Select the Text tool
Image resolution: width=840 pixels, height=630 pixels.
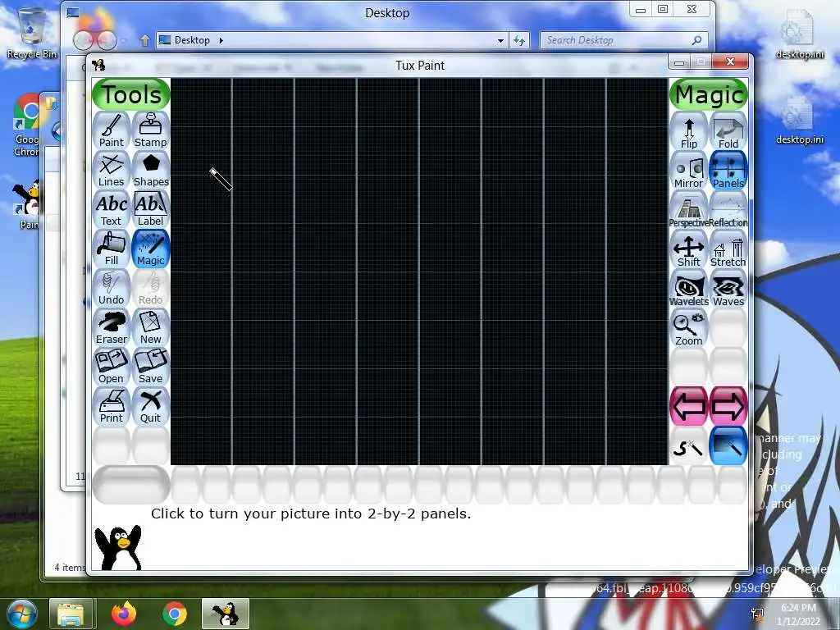click(112, 209)
